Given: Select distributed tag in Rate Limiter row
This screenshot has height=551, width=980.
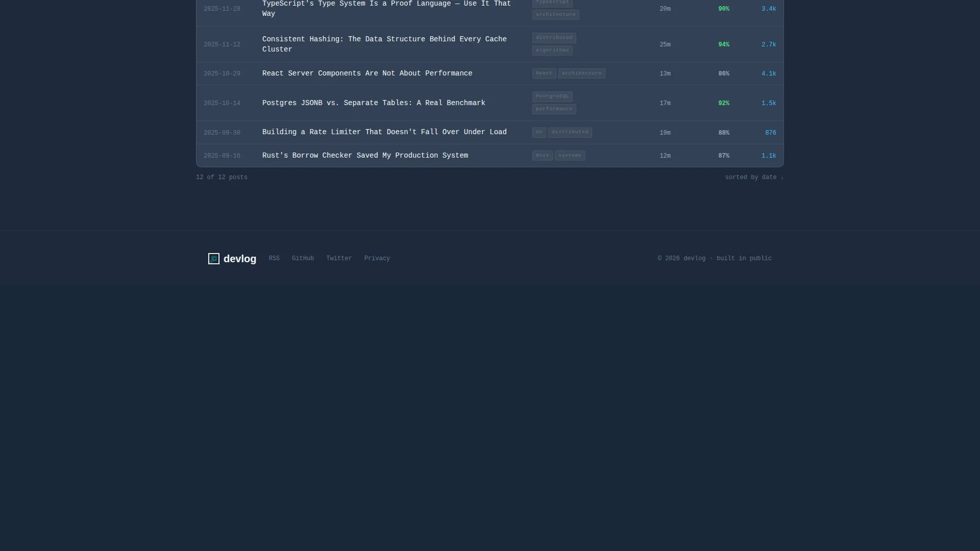Looking at the screenshot, I should tap(570, 132).
